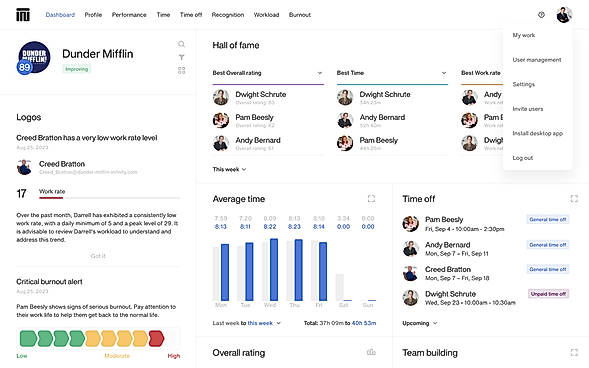Click the search icon beside Dunder Mifflin

click(181, 44)
